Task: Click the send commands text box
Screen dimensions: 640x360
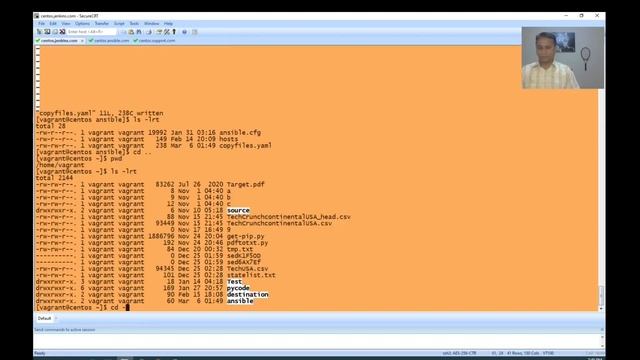Action: coord(317,341)
